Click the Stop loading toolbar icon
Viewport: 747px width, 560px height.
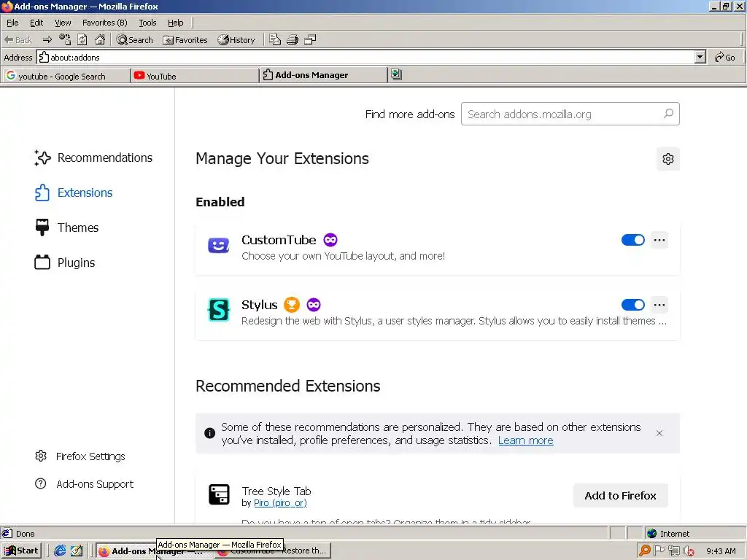click(65, 40)
